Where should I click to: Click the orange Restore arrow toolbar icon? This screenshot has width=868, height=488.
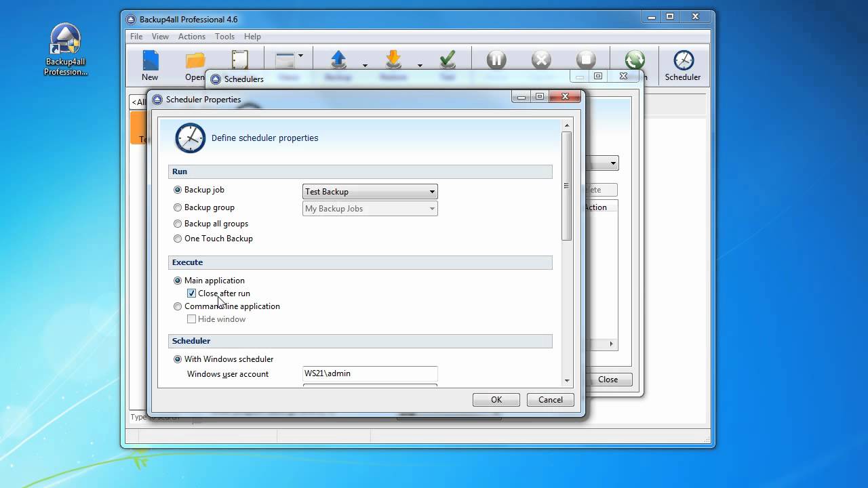[x=393, y=60]
